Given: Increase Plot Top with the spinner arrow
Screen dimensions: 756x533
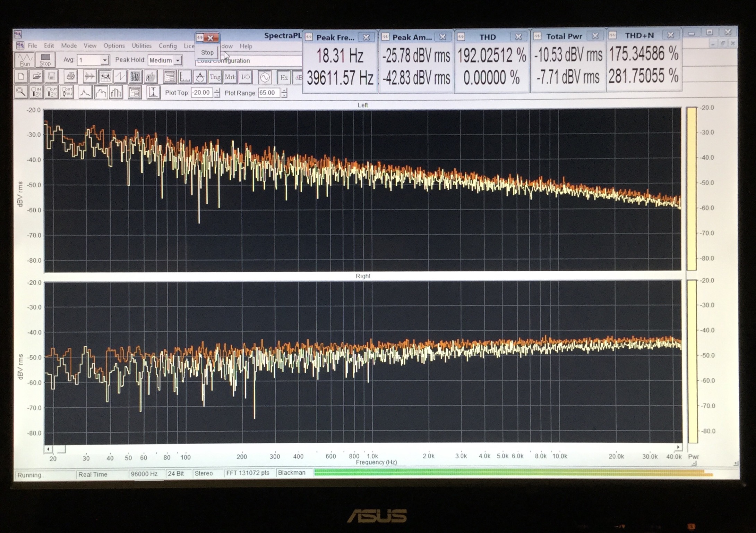Looking at the screenshot, I should click(217, 91).
